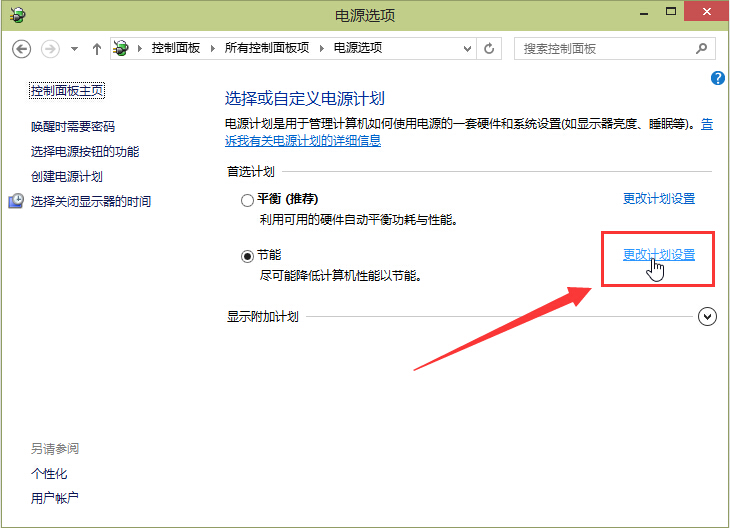This screenshot has height=528, width=730.
Task: Click the forward navigation arrow
Action: (x=50, y=48)
